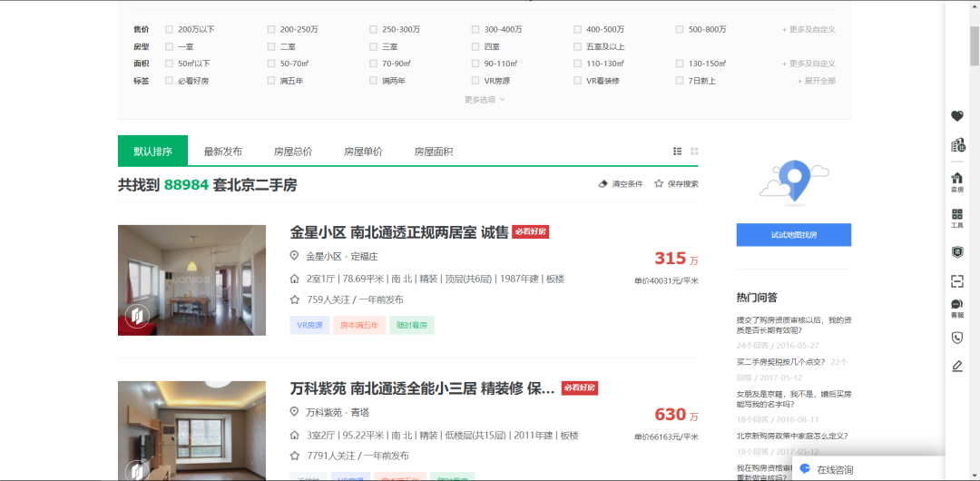Click the chat bubble icon in 在线咨询
The width and height of the screenshot is (980, 481).
coord(805,469)
